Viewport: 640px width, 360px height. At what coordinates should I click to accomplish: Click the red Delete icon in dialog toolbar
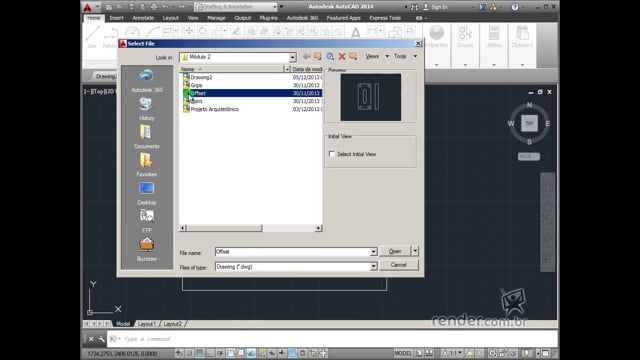click(x=342, y=56)
